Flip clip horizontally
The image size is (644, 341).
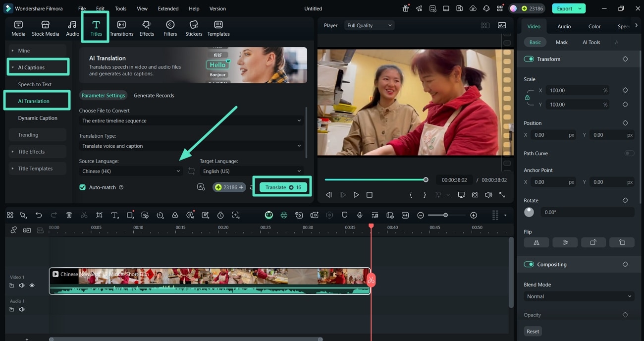(537, 242)
